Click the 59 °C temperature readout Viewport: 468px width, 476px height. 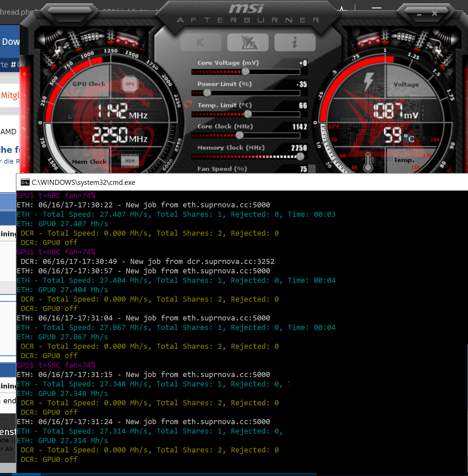pyautogui.click(x=399, y=135)
